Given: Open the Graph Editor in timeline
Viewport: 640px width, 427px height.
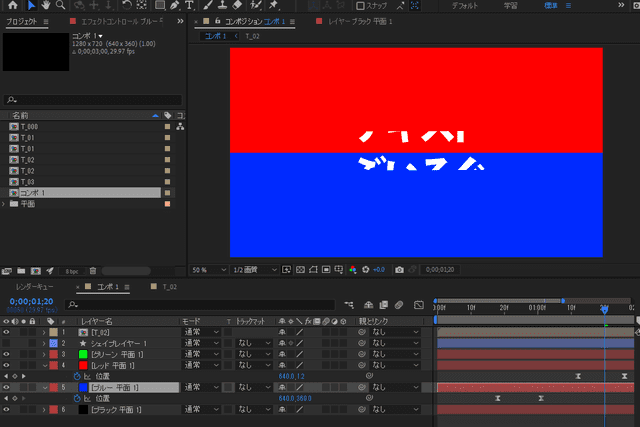Looking at the screenshot, I should 419,305.
